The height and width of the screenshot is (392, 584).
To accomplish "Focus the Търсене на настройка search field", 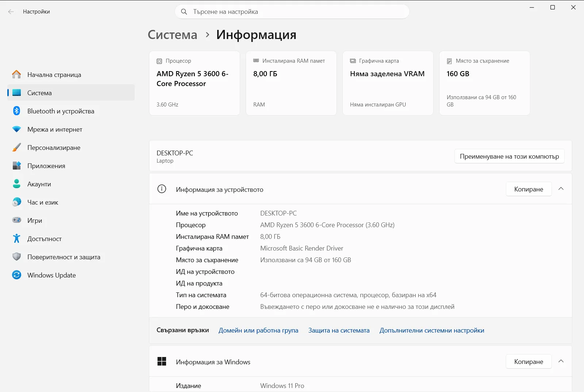I will (292, 12).
